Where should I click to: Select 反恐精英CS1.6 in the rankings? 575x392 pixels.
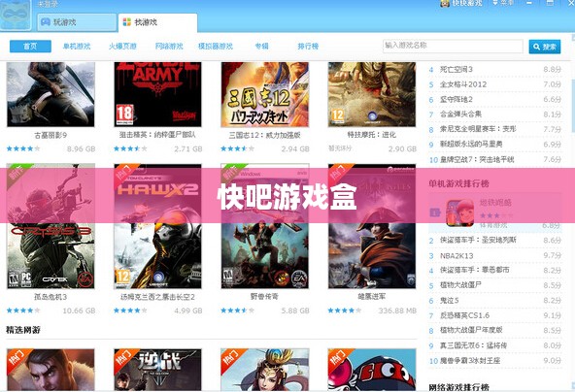[x=464, y=315]
